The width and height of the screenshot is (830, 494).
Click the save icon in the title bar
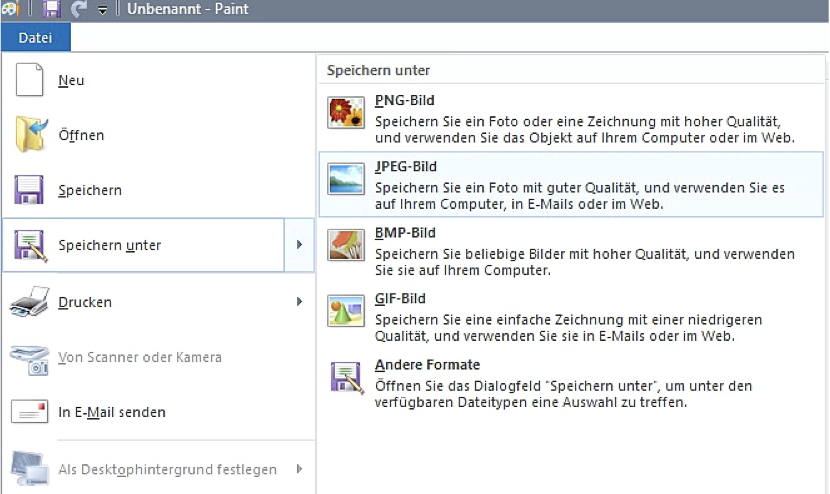(52, 10)
